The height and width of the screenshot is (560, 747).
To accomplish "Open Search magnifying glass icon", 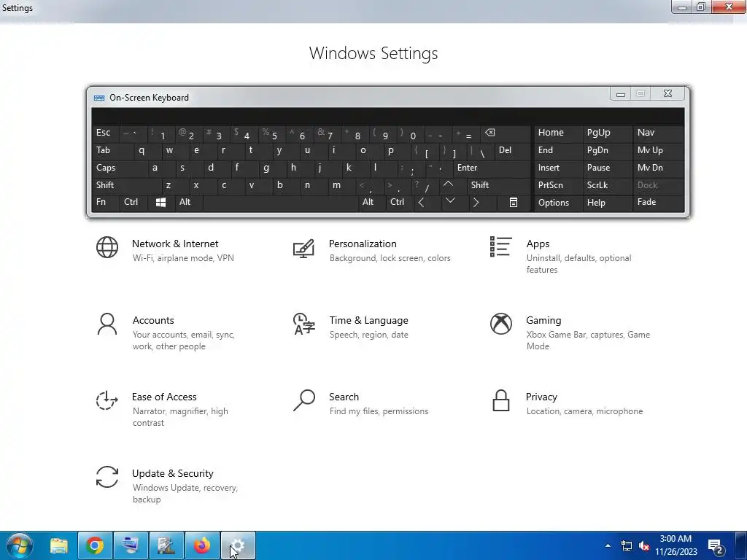I will point(304,400).
